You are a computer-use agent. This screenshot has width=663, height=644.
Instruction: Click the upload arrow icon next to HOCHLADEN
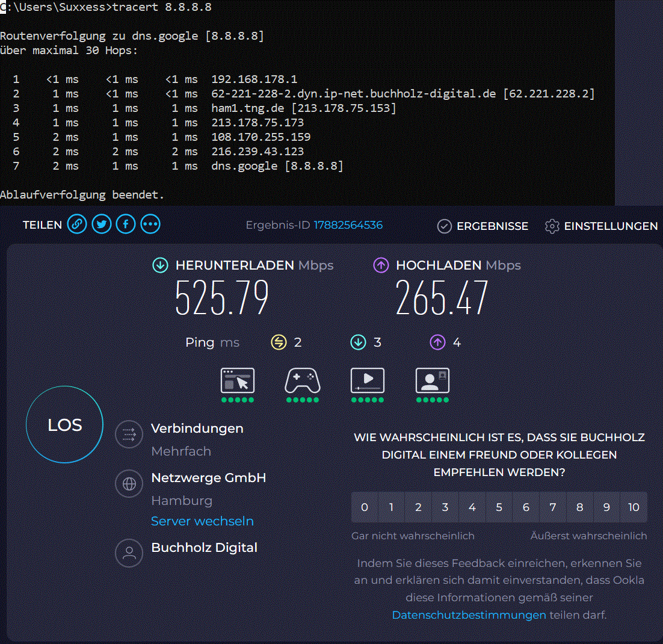[381, 265]
